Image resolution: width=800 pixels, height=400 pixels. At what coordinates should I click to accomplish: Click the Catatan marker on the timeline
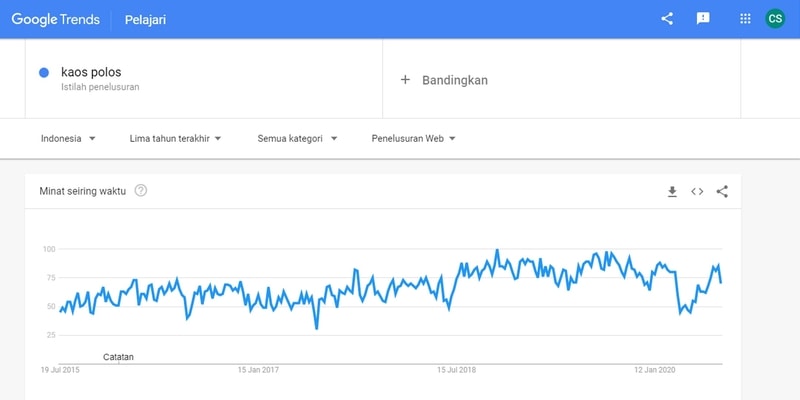click(x=118, y=357)
